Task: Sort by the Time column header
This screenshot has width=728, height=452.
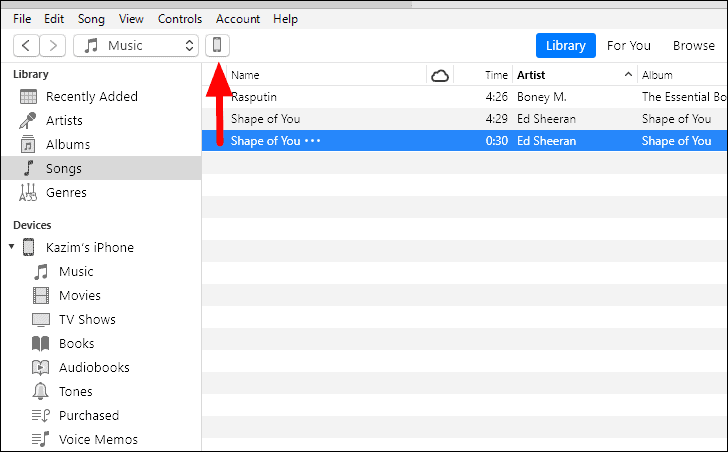Action: click(x=496, y=75)
